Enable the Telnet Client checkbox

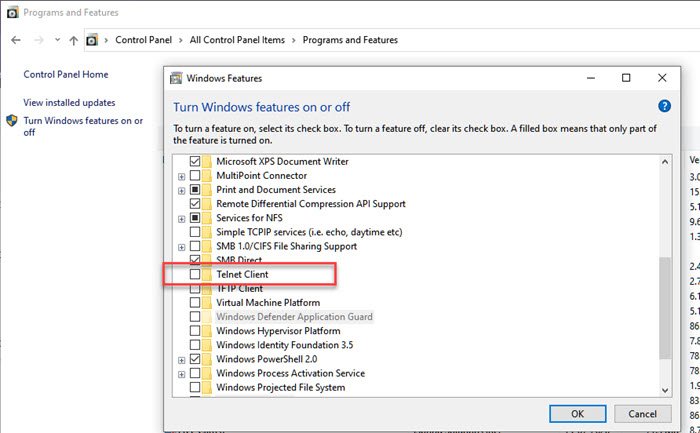click(x=195, y=274)
